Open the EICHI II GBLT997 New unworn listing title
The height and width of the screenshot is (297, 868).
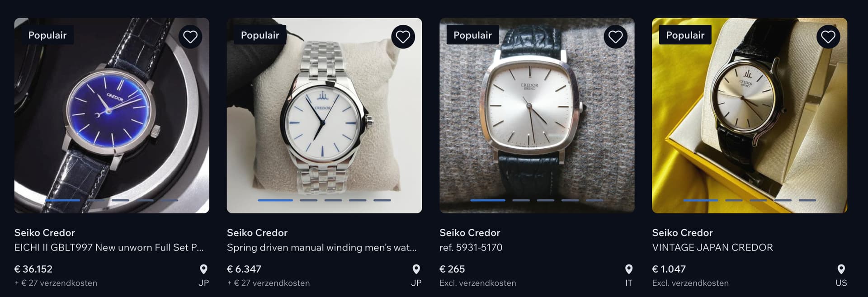click(x=109, y=247)
